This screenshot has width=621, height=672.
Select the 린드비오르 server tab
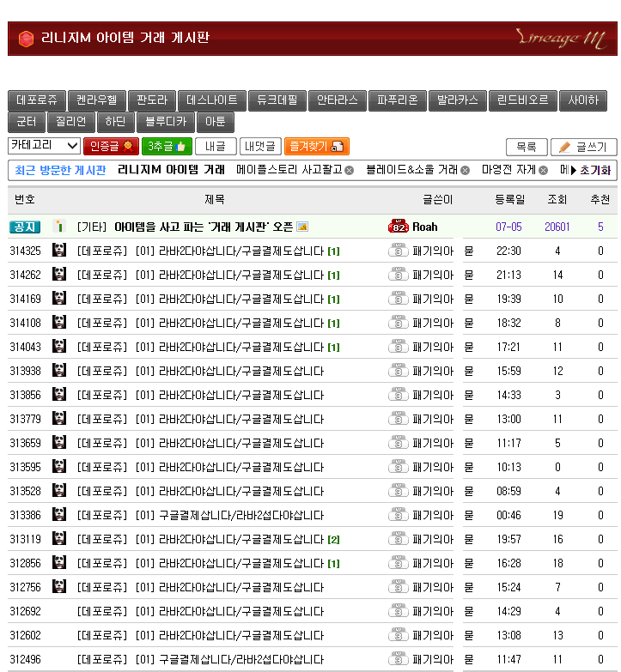click(x=522, y=100)
